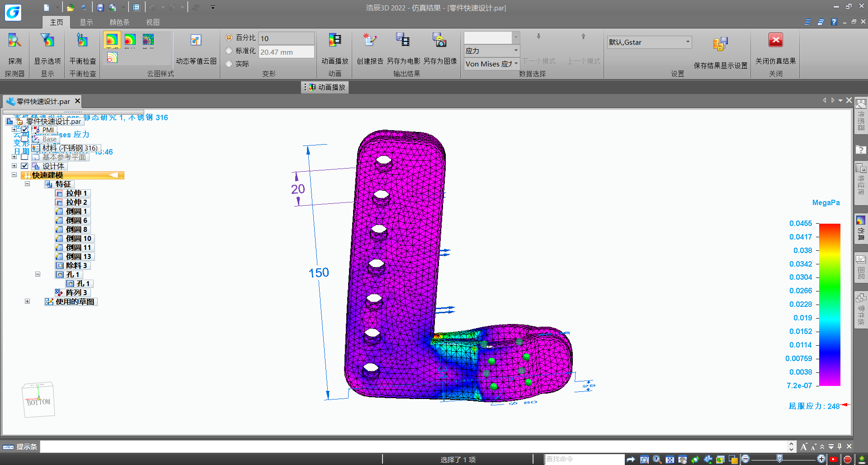Open quick access toolbar customize arrow
This screenshot has height=465, width=868.
(x=212, y=7)
